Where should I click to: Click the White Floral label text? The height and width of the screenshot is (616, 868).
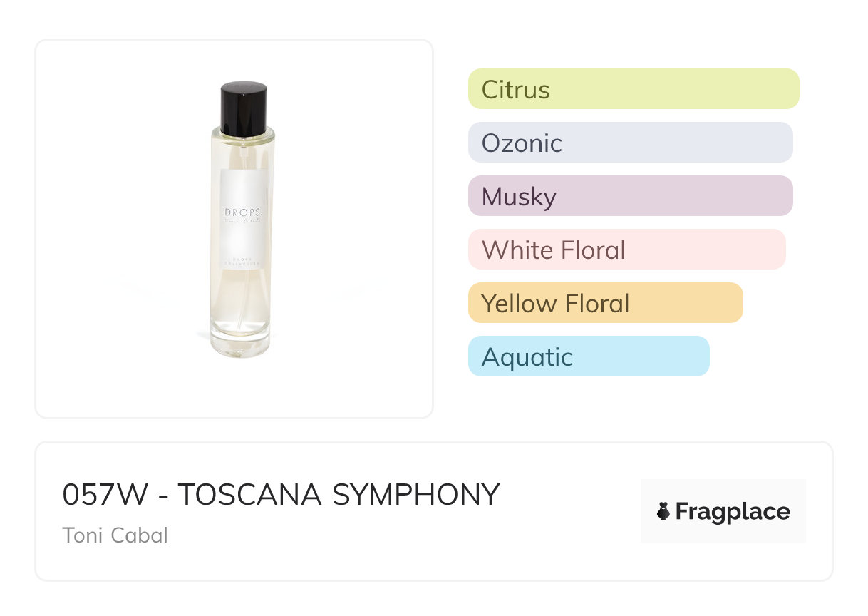pos(553,250)
